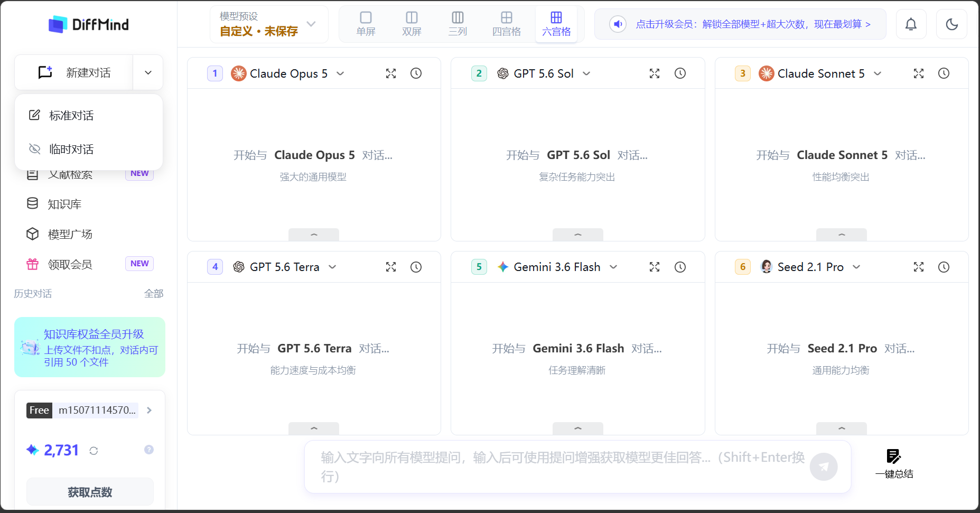The width and height of the screenshot is (980, 513).
Task: Expand the GPT 5.6 Terra panel fullscreen
Action: pyautogui.click(x=391, y=267)
